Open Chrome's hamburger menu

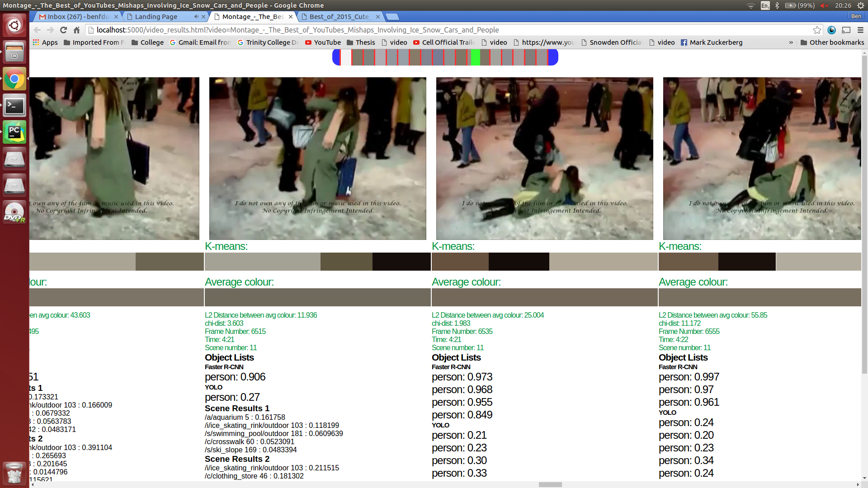click(860, 30)
